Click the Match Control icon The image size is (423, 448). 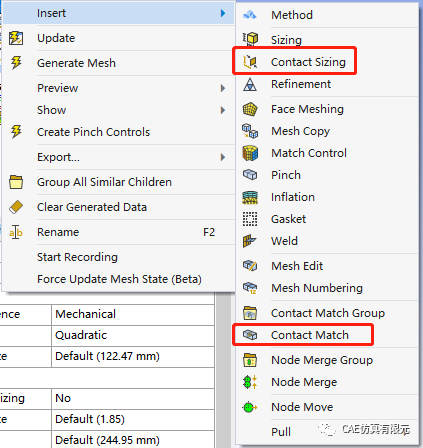tap(250, 153)
